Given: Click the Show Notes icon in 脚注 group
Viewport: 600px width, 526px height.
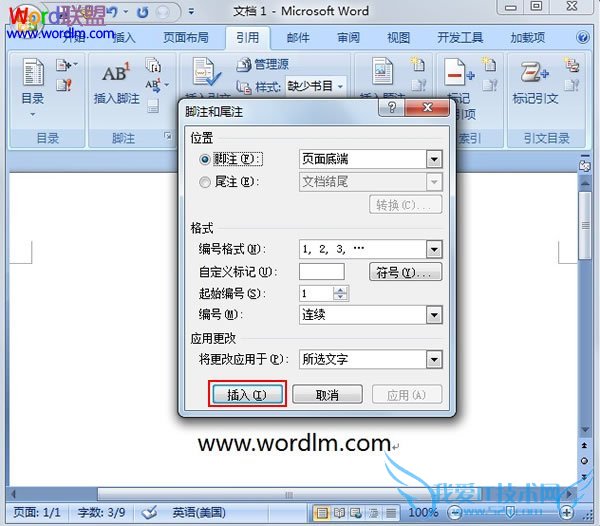Looking at the screenshot, I should click(x=153, y=106).
